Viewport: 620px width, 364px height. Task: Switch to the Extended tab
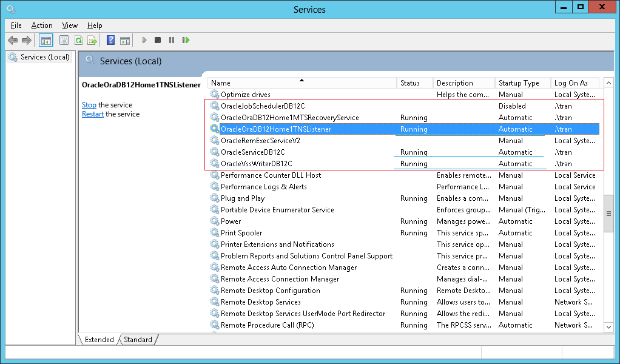[x=99, y=340]
